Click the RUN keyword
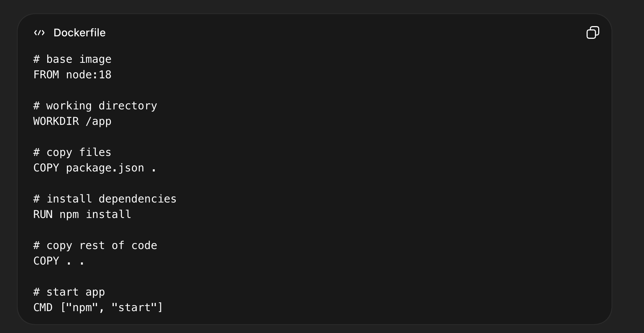This screenshot has width=644, height=333. pos(43,214)
